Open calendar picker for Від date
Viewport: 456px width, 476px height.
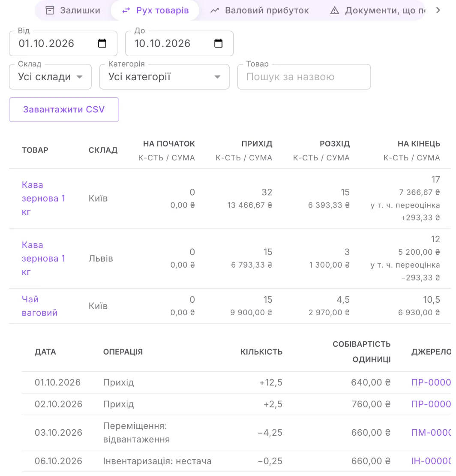coord(102,43)
